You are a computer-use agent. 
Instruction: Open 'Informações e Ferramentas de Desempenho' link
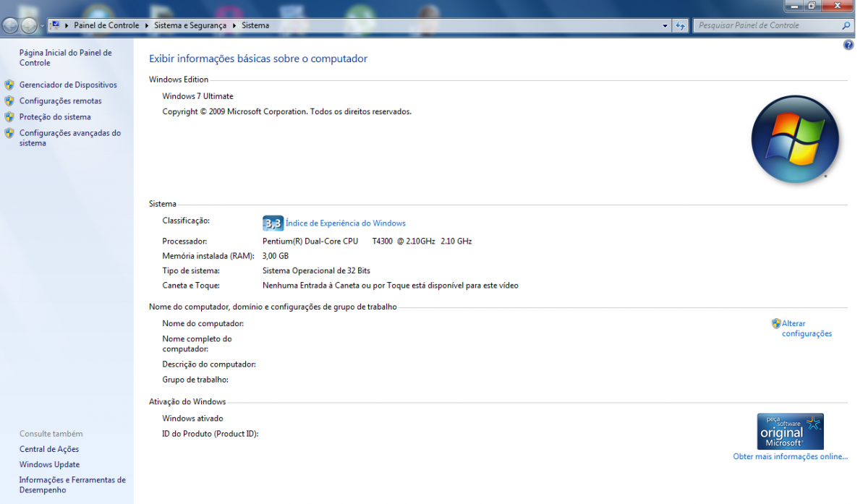click(72, 484)
